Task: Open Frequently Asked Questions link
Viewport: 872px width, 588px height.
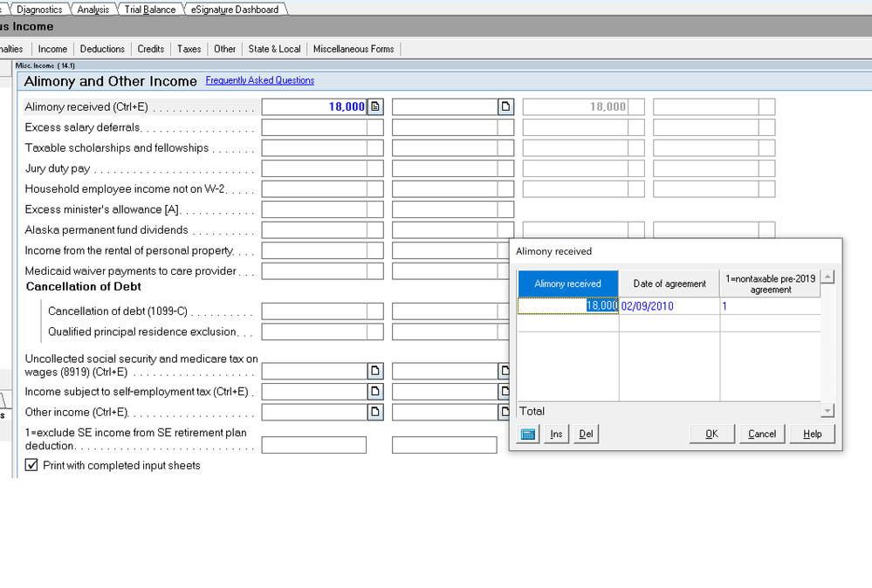Action: click(260, 80)
